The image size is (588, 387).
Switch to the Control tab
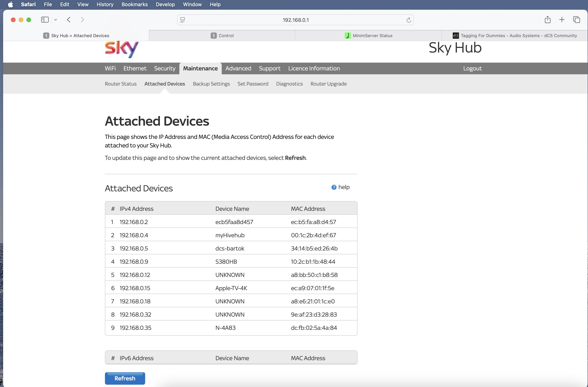[x=222, y=36]
